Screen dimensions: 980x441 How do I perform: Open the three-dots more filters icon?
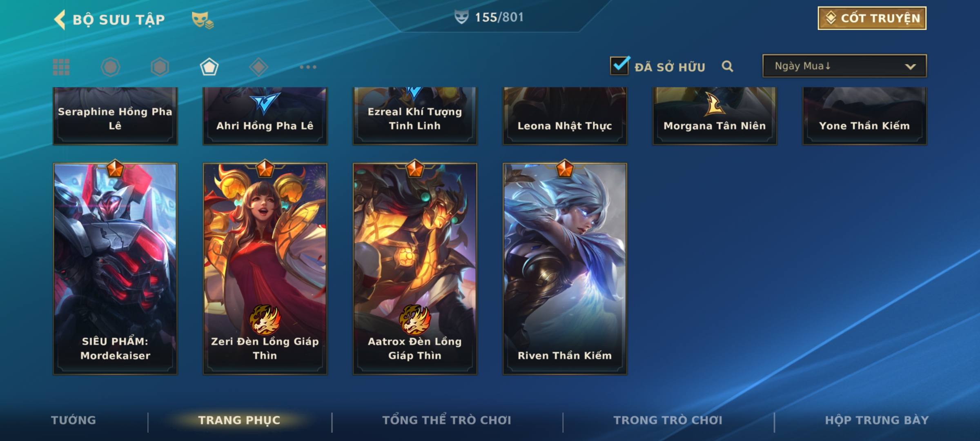coord(308,67)
